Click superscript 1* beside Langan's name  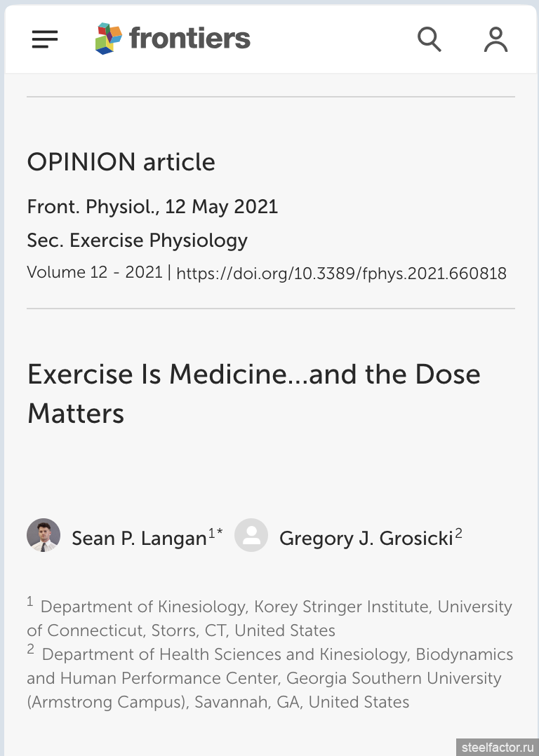click(215, 534)
